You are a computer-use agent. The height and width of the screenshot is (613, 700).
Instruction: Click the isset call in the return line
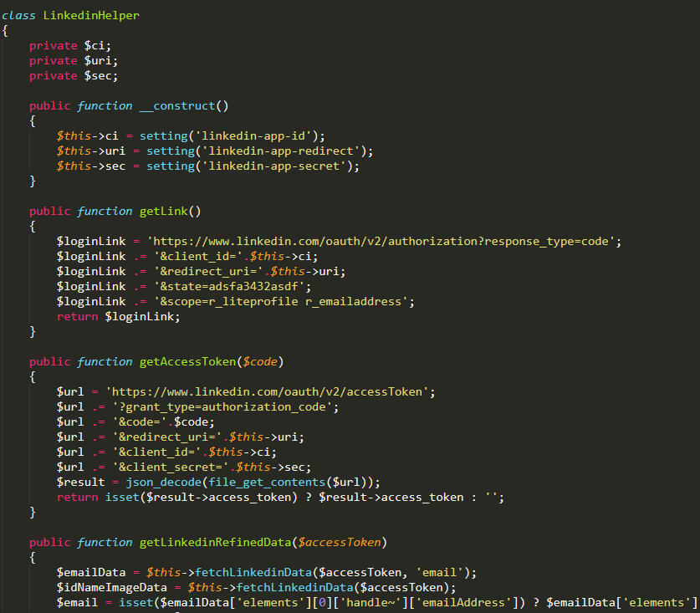pos(122,498)
